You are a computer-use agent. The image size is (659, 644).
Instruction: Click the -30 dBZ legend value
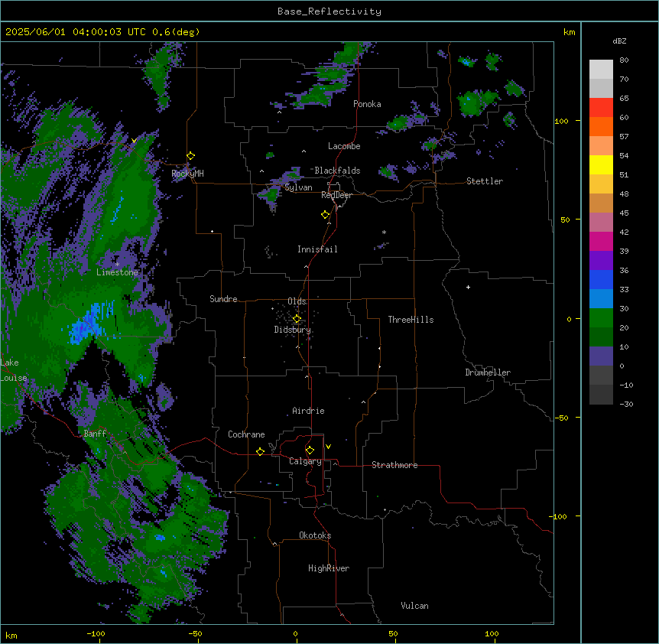(626, 404)
